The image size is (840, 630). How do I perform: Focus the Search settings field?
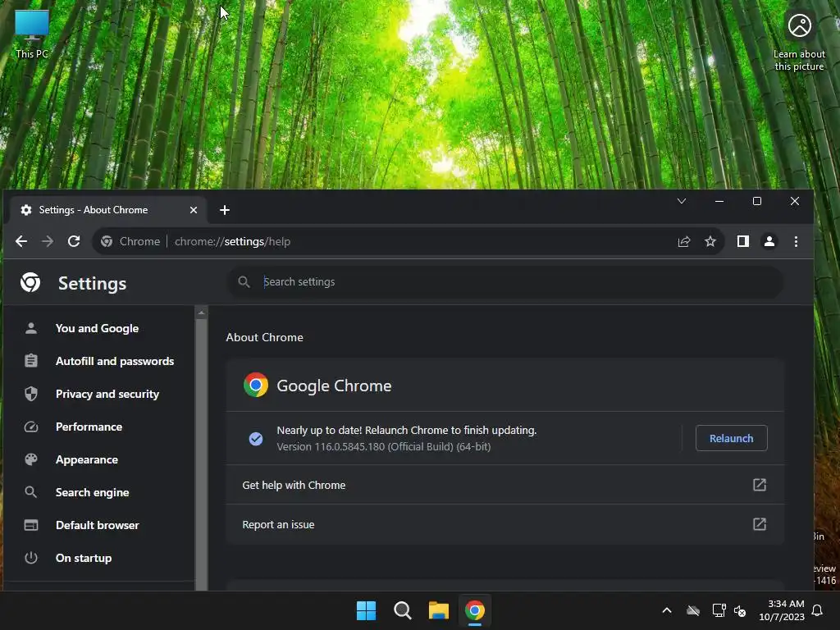[x=505, y=282]
